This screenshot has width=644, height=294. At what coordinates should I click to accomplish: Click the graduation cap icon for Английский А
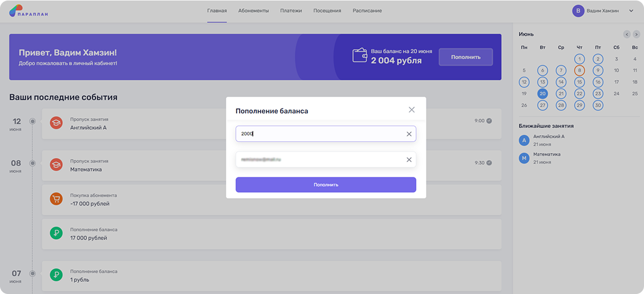pos(56,122)
